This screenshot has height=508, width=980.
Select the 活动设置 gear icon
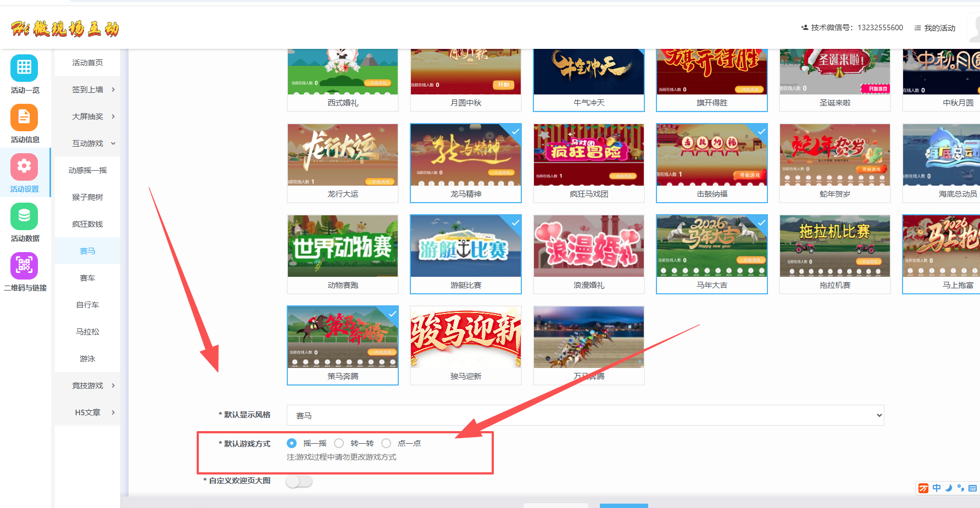click(24, 167)
